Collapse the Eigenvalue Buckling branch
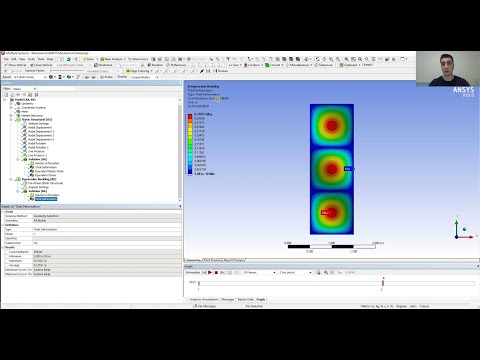480x360 pixels. tap(11, 179)
